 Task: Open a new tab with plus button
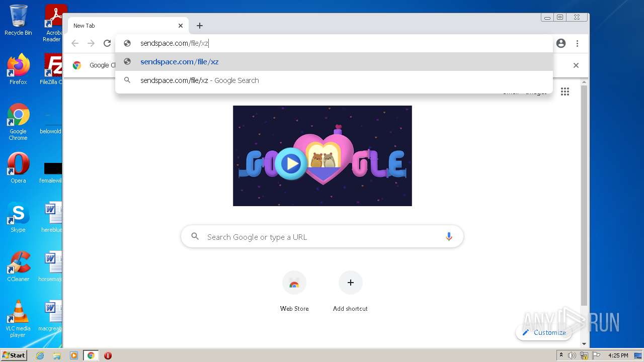point(200,26)
